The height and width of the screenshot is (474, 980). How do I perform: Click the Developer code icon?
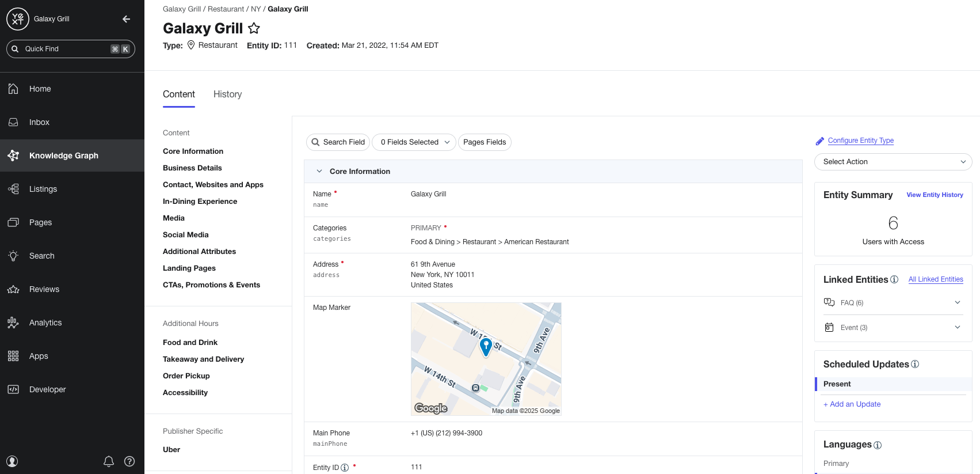pos(13,389)
